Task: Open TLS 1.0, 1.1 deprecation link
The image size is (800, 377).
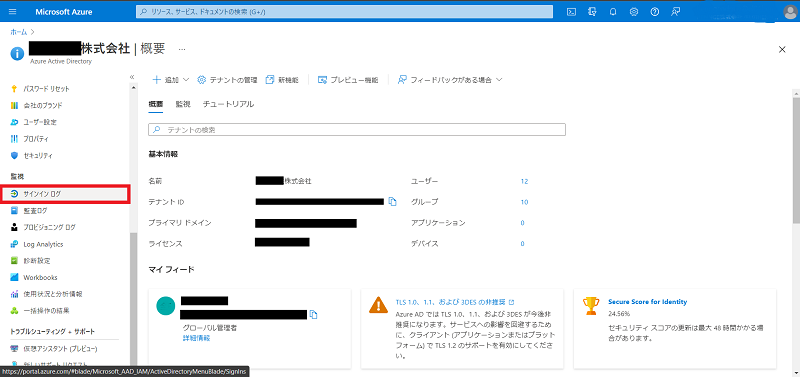Action: tap(455, 301)
